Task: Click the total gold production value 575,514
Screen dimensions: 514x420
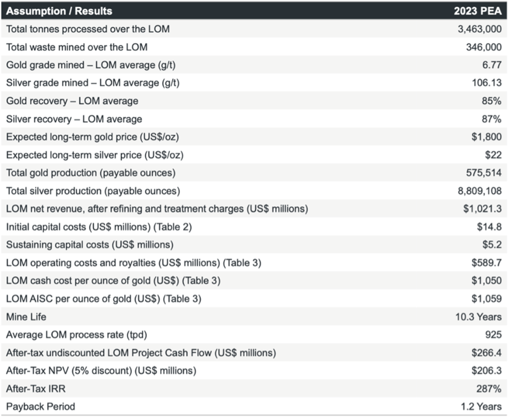Action: [x=484, y=173]
